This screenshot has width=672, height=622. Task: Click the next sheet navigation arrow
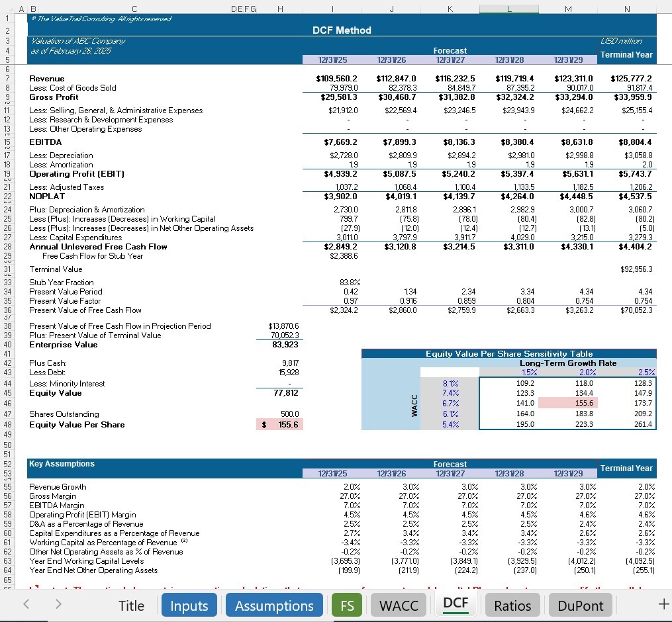click(x=58, y=604)
